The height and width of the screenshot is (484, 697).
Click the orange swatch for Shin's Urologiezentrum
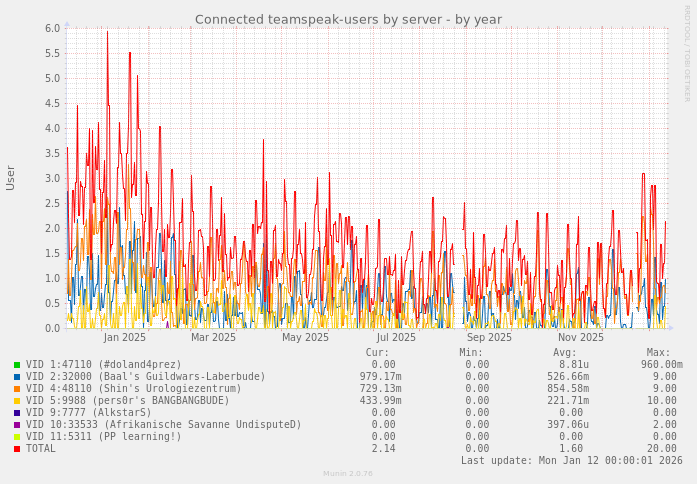(17, 389)
